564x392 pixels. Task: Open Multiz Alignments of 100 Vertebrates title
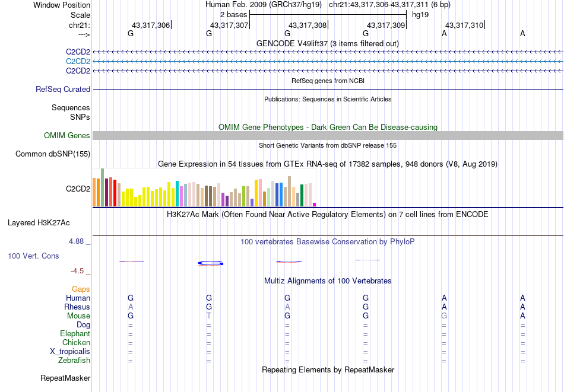pos(328,281)
